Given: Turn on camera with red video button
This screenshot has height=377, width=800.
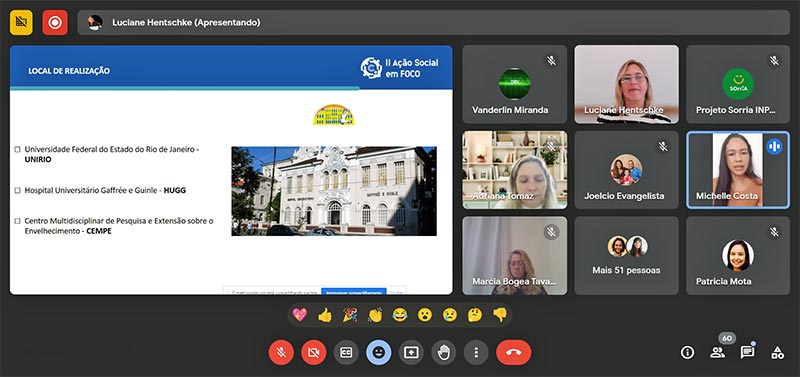Looking at the screenshot, I should (314, 353).
